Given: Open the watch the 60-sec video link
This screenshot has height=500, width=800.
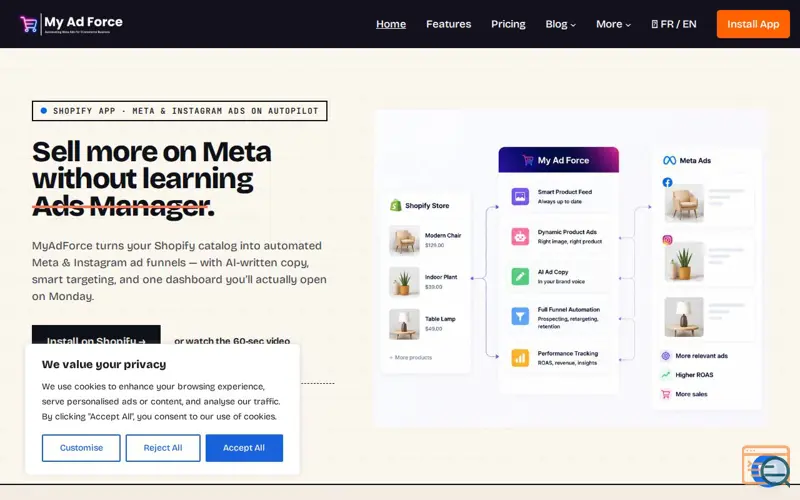Looking at the screenshot, I should point(232,340).
